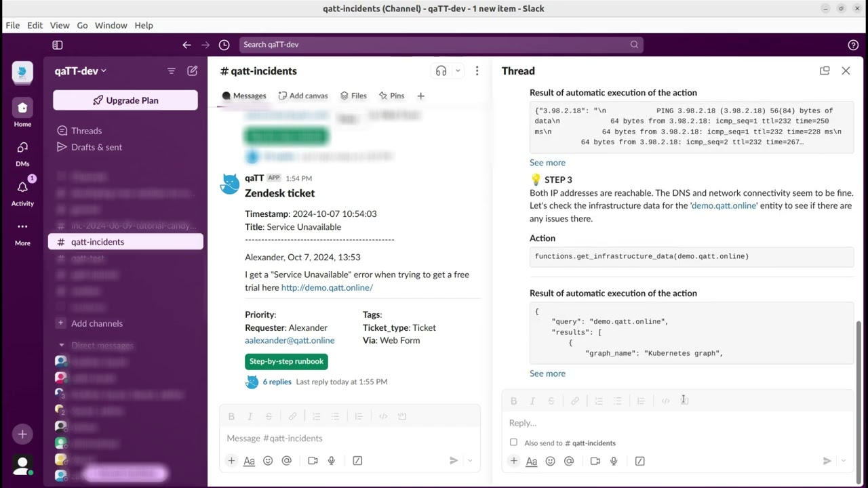Toggle formatting (Aa) in the thread composer
The image size is (868, 488).
(x=532, y=461)
